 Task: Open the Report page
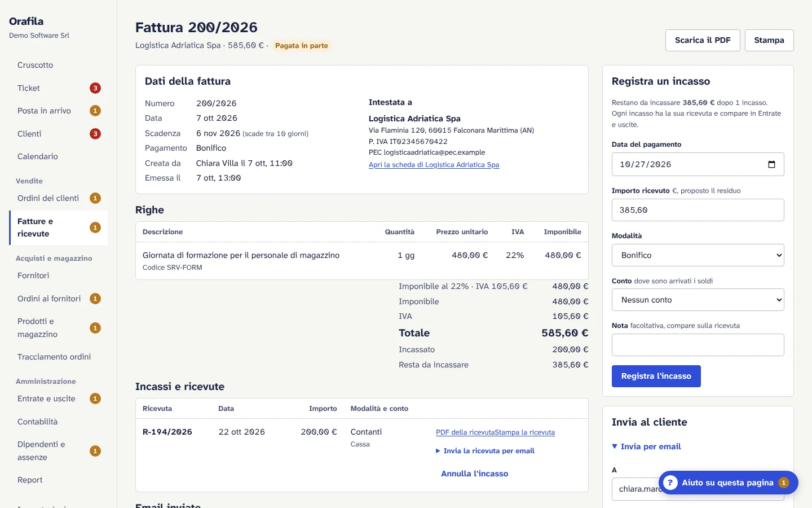point(58,480)
